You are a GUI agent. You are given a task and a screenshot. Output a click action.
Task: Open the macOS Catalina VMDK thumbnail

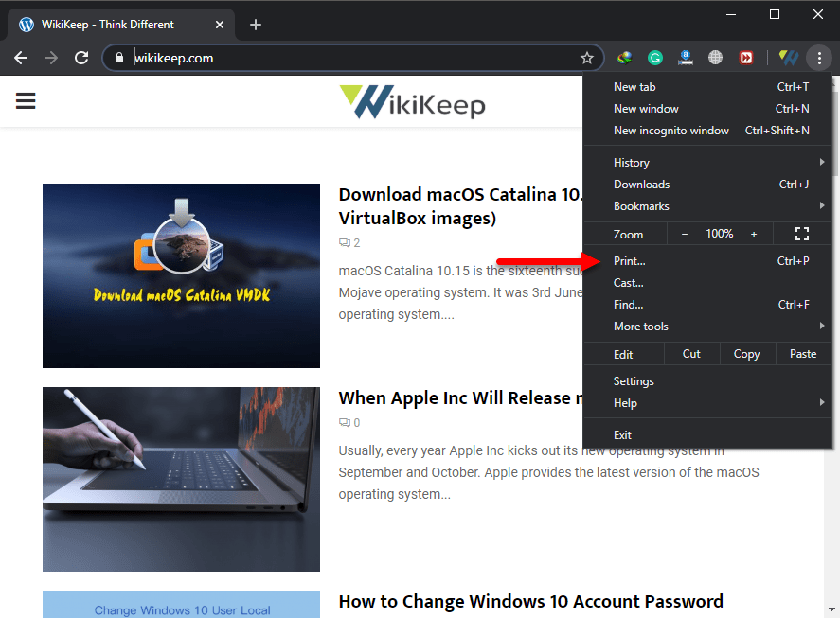181,275
